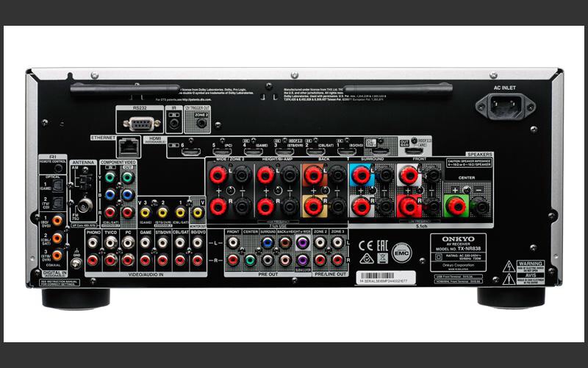
Task: Click the optical input 2 (TV/CD) port
Action: [x=58, y=203]
